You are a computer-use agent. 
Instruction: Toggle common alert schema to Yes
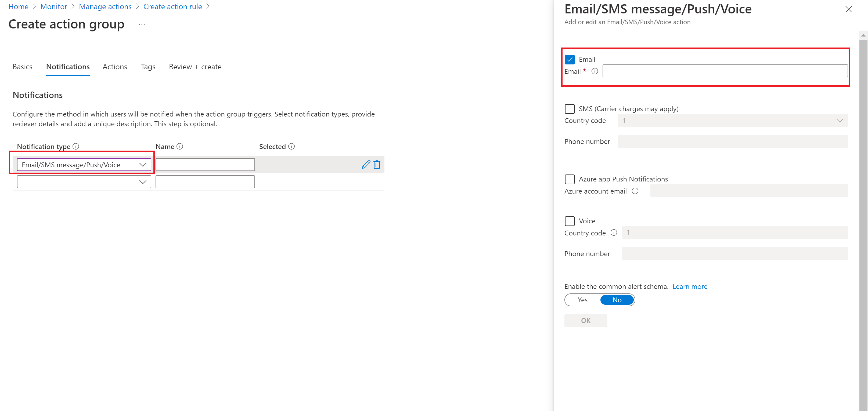[x=581, y=300]
